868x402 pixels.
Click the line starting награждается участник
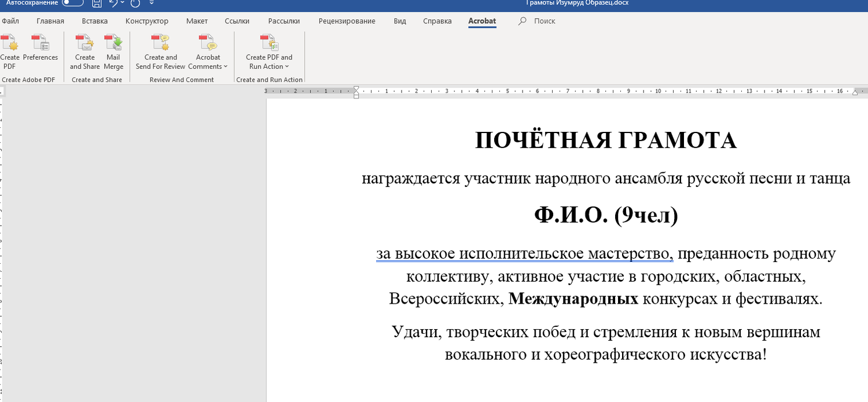(x=606, y=179)
